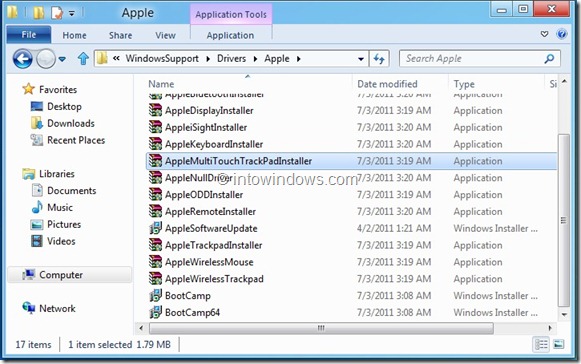Open the Quick Access Toolbar customize dropdown

pos(72,13)
